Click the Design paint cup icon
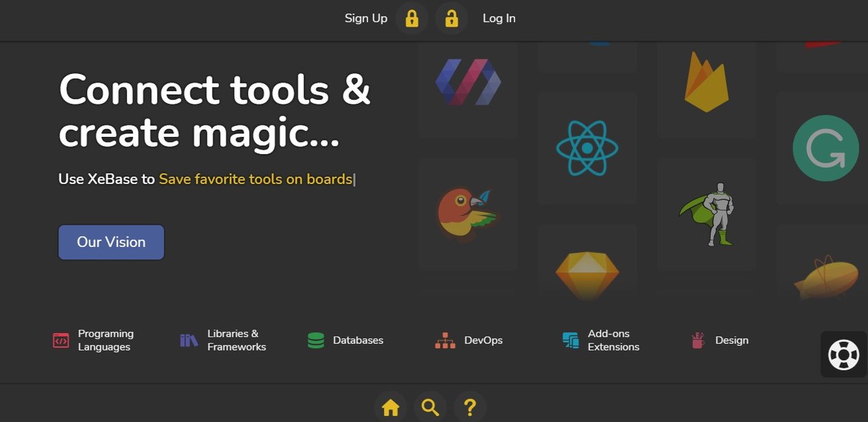The height and width of the screenshot is (422, 868). click(x=698, y=341)
